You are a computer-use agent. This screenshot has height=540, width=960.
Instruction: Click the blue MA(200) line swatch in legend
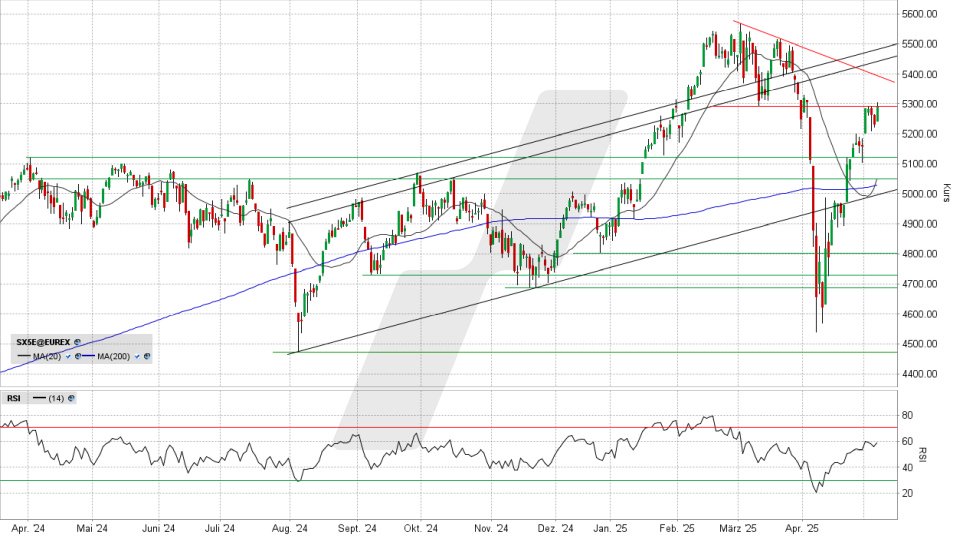[x=88, y=356]
